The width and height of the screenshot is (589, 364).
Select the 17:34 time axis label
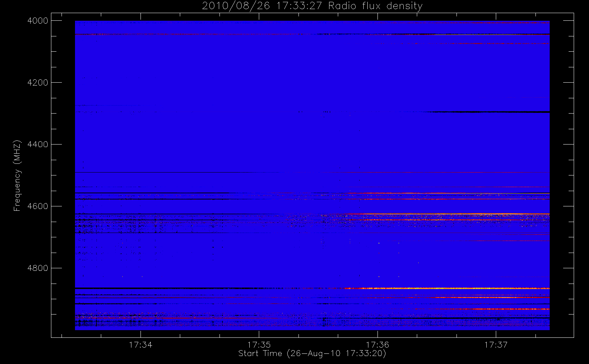coord(141,345)
